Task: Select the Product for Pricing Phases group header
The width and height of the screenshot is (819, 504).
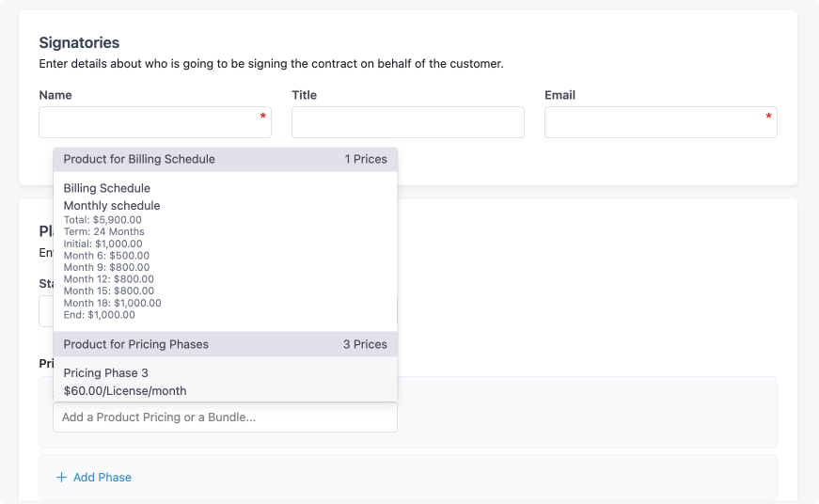Action: pyautogui.click(x=136, y=344)
